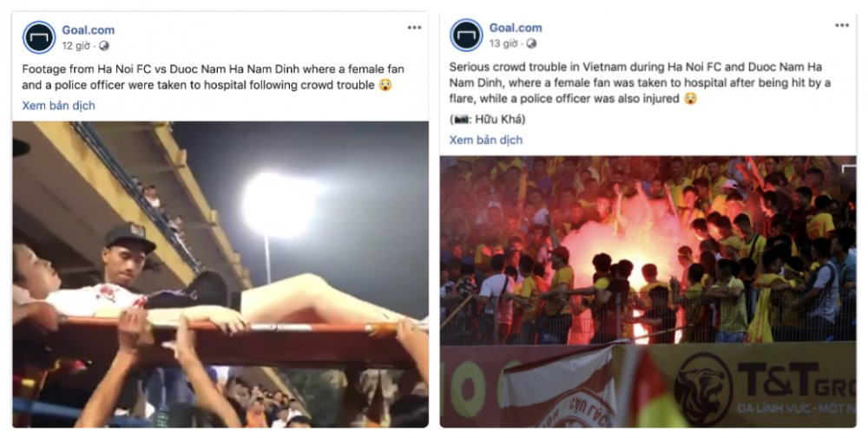Viewport: 868px width, 438px height.
Task: Click the Goal.com avatar on the left post
Action: (39, 38)
